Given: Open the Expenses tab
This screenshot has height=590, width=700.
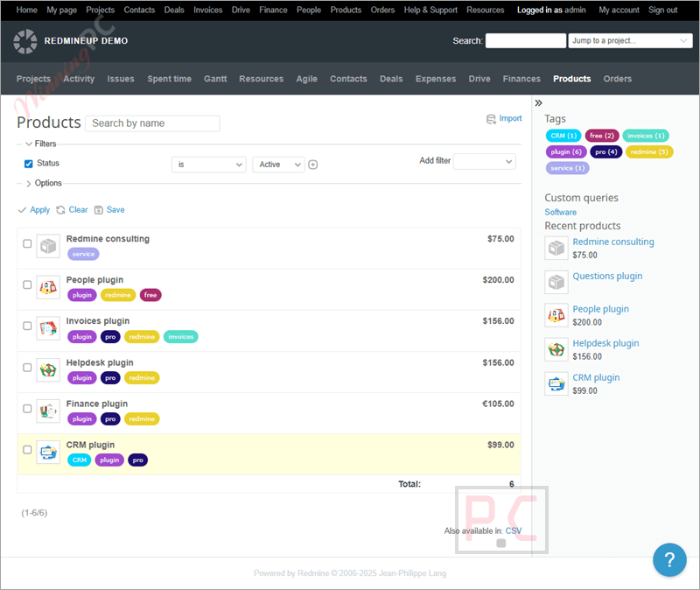Looking at the screenshot, I should pyautogui.click(x=436, y=79).
